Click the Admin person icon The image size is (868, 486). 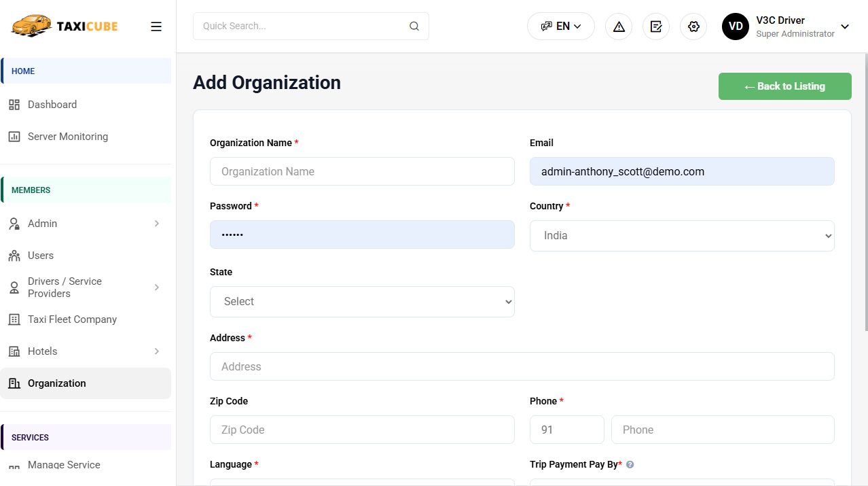click(14, 224)
